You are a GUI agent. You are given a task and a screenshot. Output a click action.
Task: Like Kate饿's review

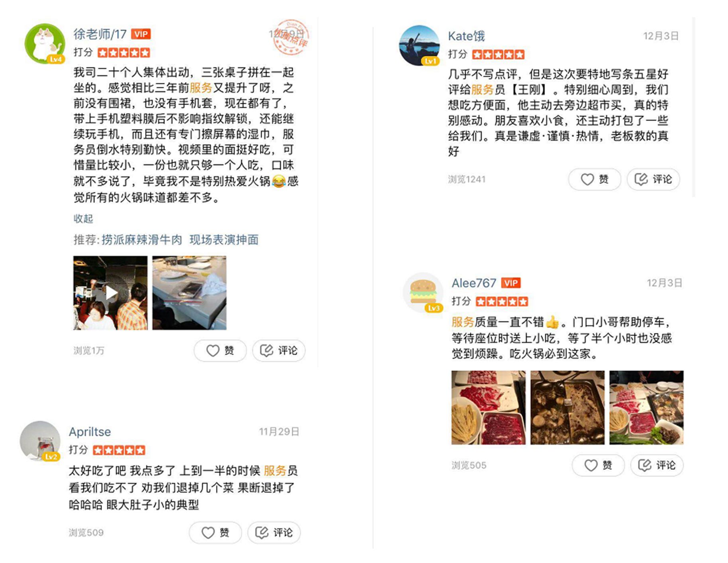595,179
